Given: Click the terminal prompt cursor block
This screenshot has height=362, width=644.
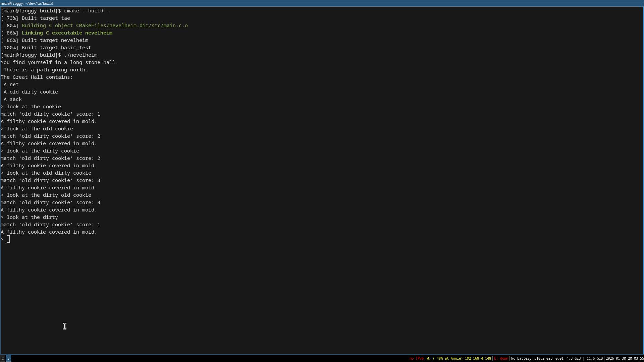Looking at the screenshot, I should tap(8, 239).
